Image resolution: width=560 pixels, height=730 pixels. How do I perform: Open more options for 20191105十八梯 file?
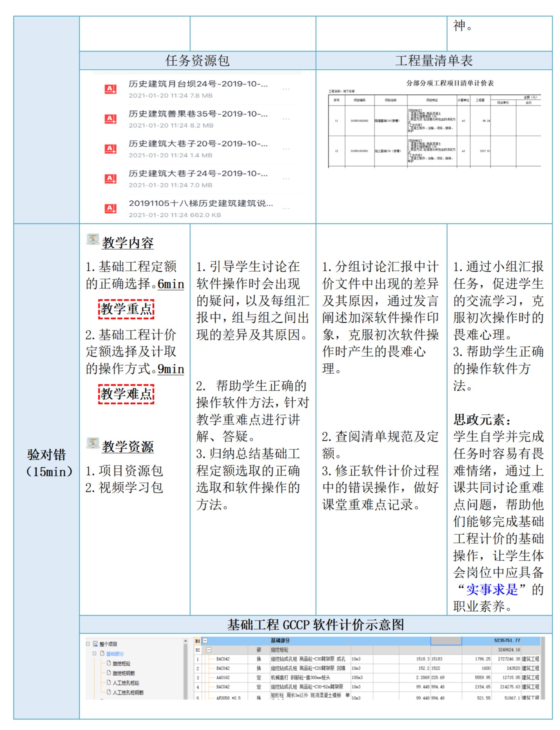pyautogui.click(x=286, y=208)
